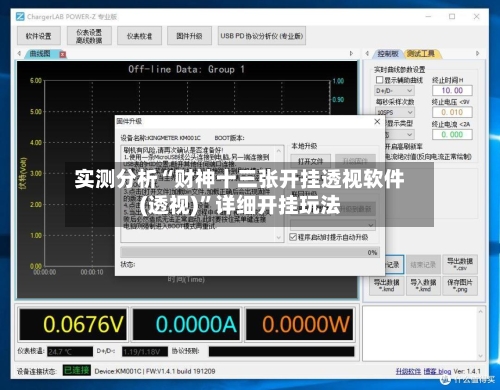Switch to the 曲线图 tab
Image resolution: width=500 pixels, height=390 pixels.
coord(40,54)
